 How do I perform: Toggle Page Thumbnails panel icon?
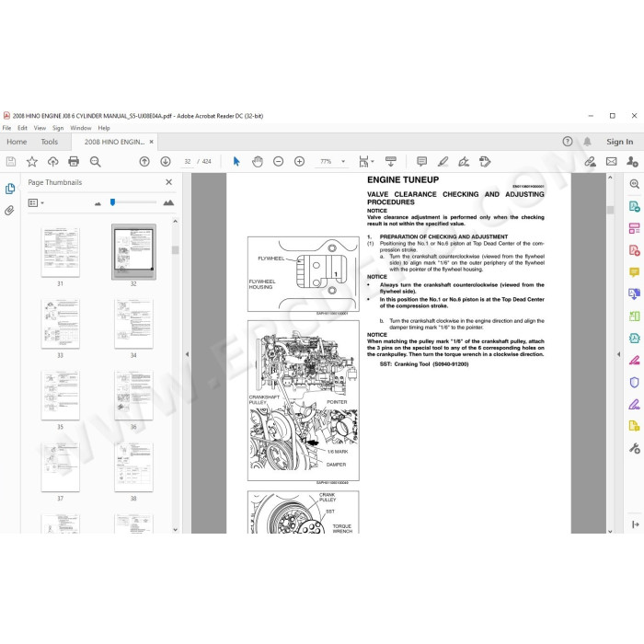[x=10, y=189]
